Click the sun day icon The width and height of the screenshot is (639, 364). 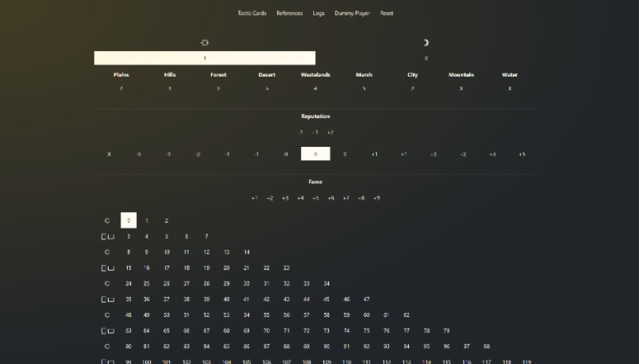(x=204, y=43)
